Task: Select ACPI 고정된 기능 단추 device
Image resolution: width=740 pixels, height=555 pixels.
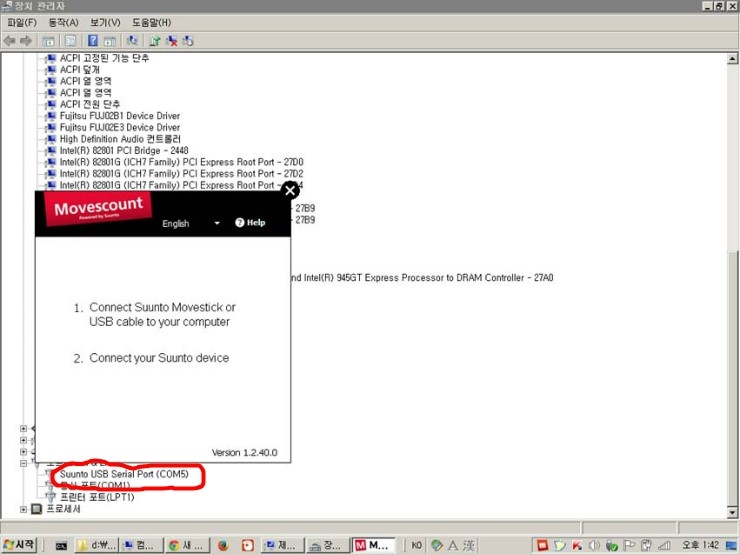Action: [104, 58]
